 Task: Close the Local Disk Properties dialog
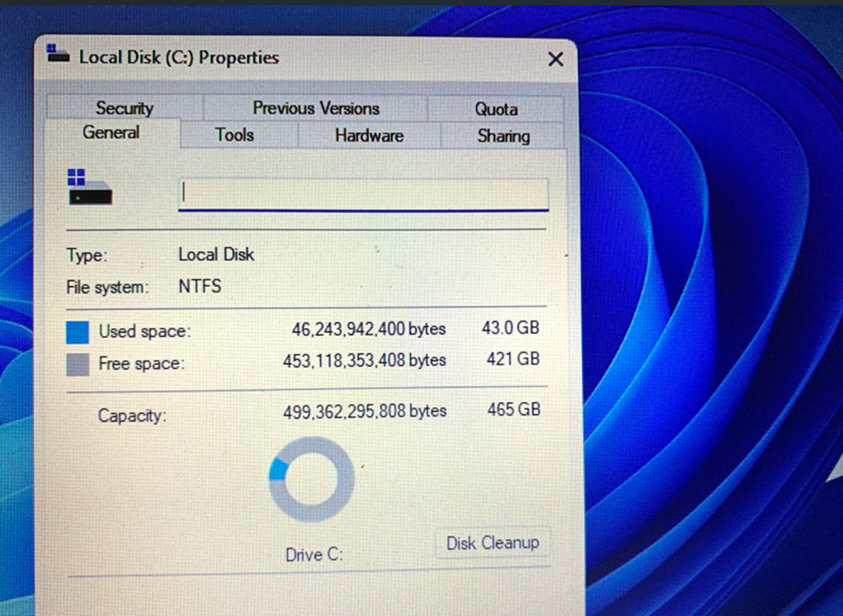[556, 59]
